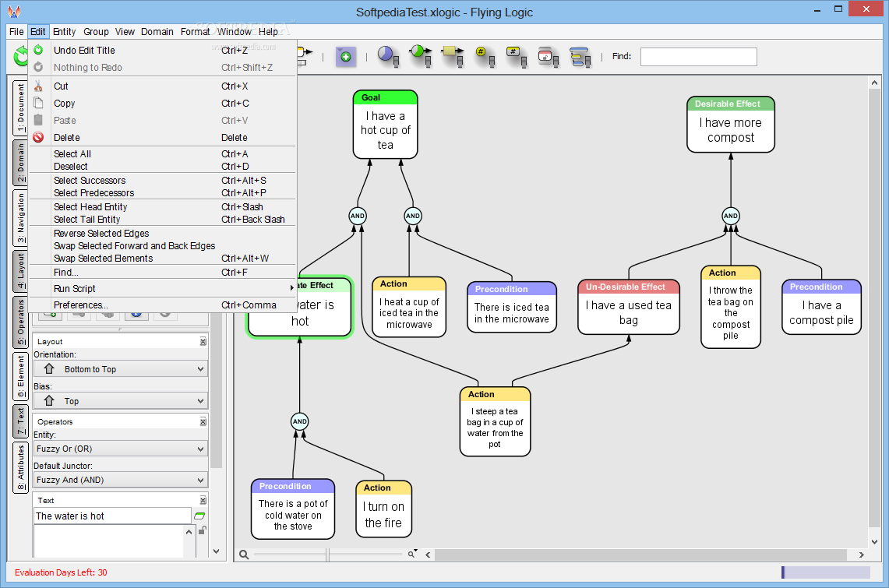
Task: Click the canvas horizontal scrollbar thumb
Action: (640, 555)
